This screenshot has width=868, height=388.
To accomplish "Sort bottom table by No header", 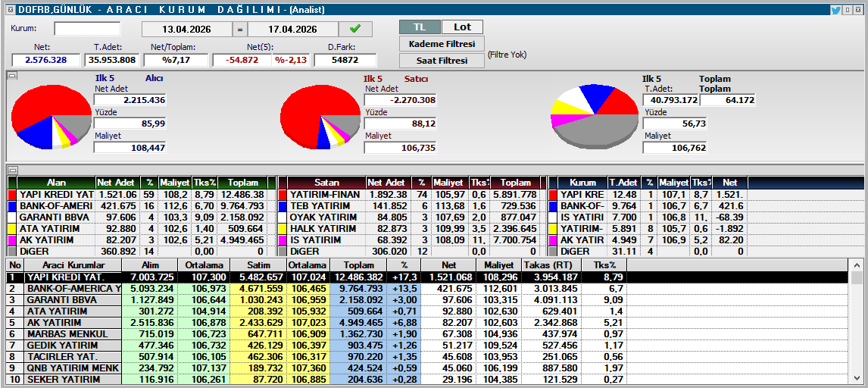I will (x=15, y=265).
